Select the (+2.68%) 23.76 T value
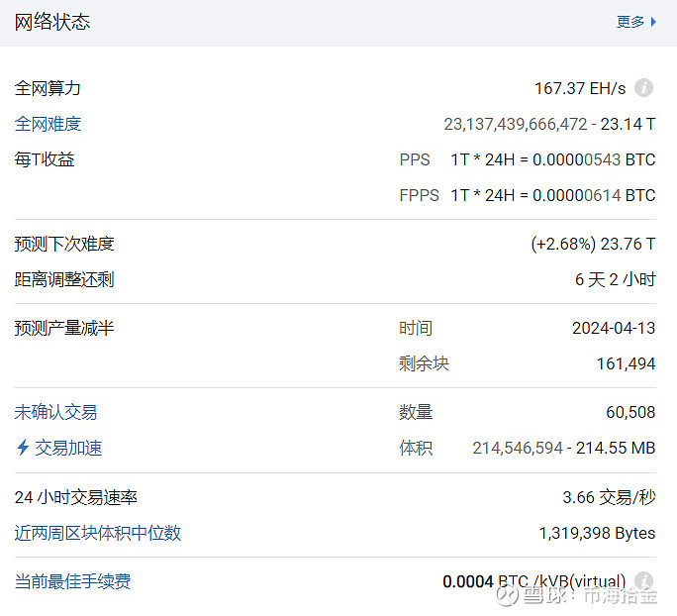The image size is (677, 616). (x=593, y=244)
